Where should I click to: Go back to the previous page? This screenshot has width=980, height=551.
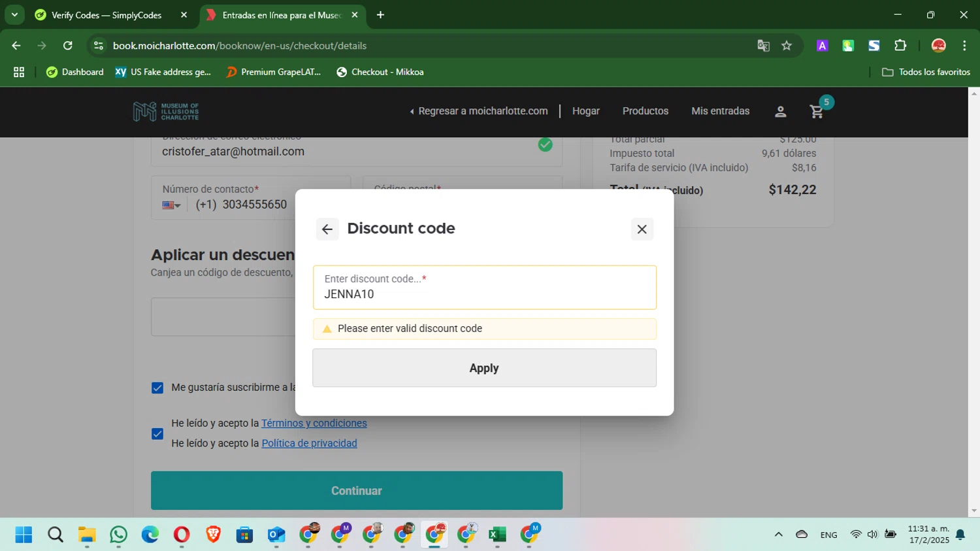16,46
